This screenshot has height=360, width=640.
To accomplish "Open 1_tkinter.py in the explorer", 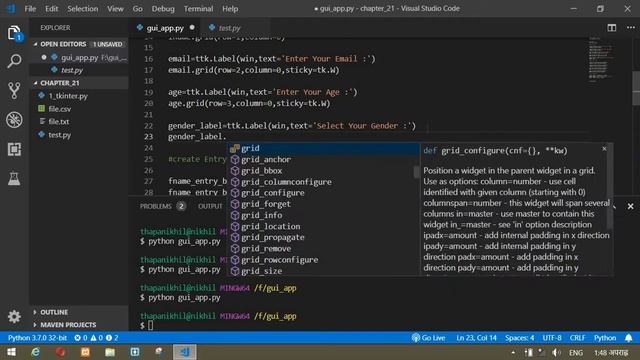I will coord(79,96).
